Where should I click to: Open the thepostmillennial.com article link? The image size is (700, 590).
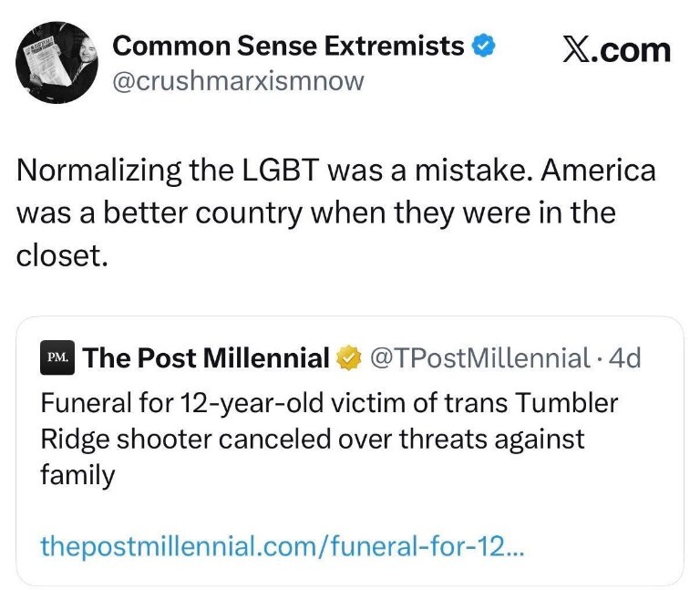click(283, 547)
